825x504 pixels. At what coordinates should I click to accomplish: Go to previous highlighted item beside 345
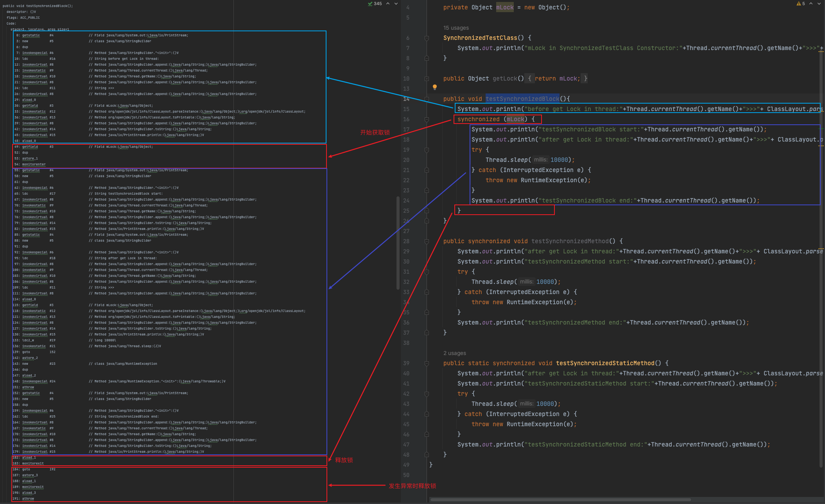388,4
